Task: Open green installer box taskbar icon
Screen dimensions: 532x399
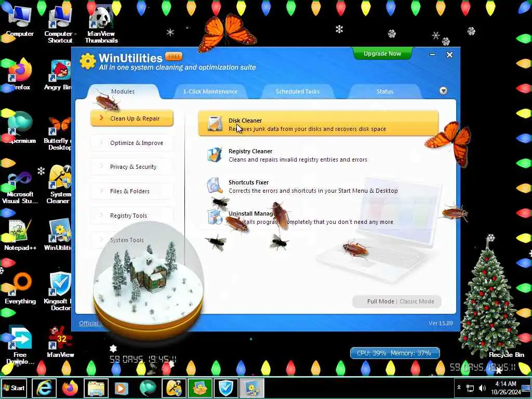Action: (200, 388)
